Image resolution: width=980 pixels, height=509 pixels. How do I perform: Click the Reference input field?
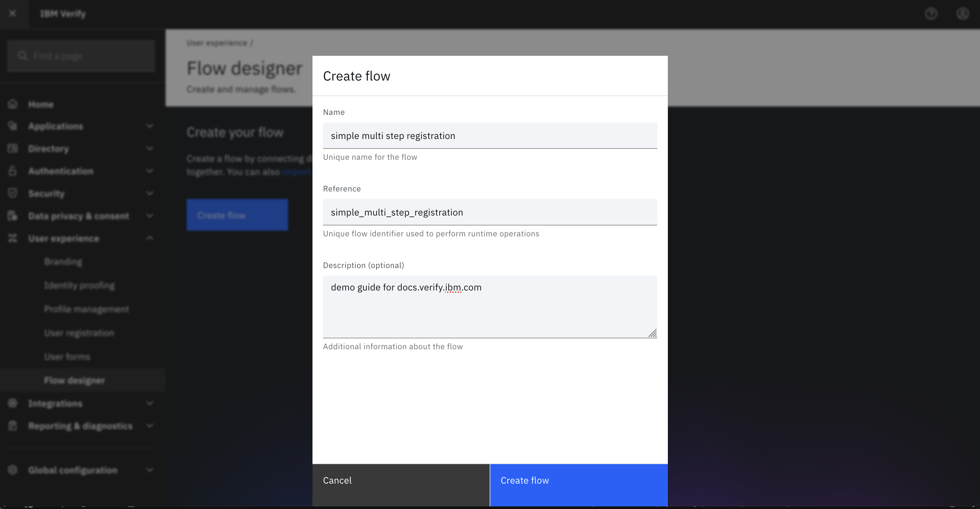[490, 212]
